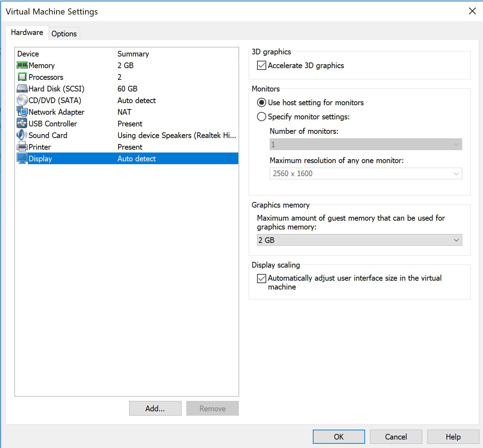483x448 pixels.
Task: Click the Hard Disk (SCSI) drive icon
Action: coord(22,89)
